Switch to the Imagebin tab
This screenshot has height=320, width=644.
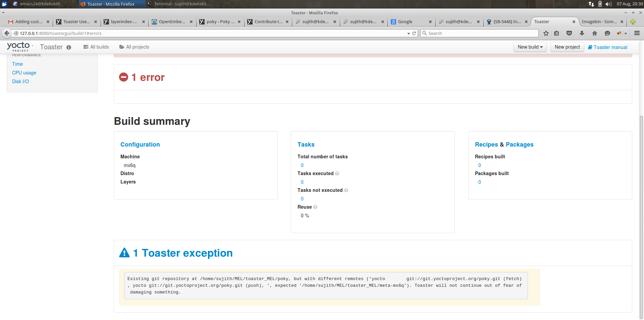(602, 22)
